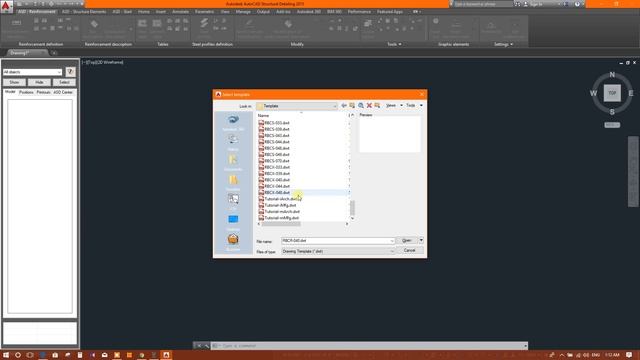Open Views menu in Select template dialog

click(394, 106)
